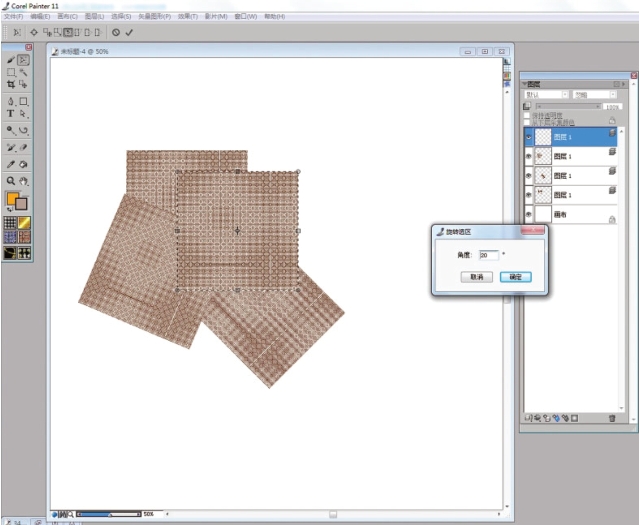Pick the Text tool
Screen dimensions: 639x525
(11, 114)
